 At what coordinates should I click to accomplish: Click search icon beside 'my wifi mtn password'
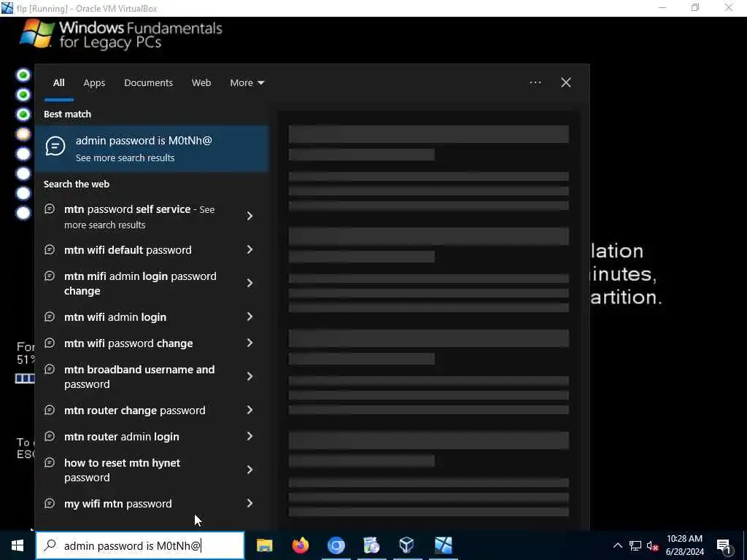(50, 503)
